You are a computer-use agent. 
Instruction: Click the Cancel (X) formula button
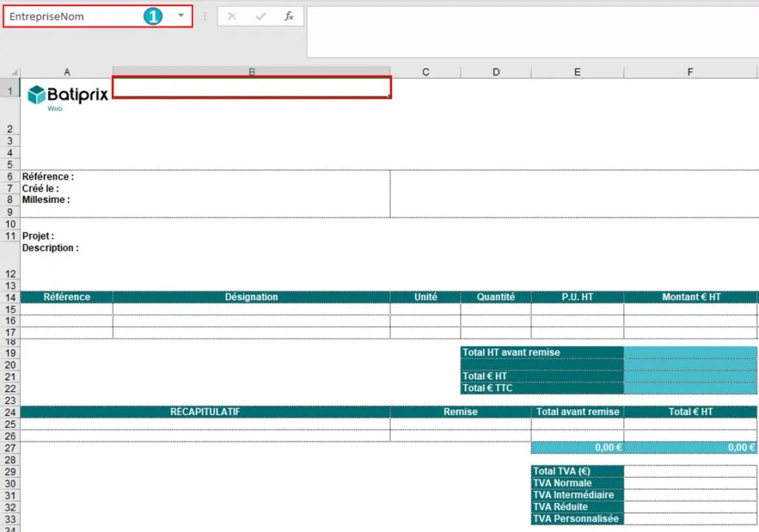232,16
